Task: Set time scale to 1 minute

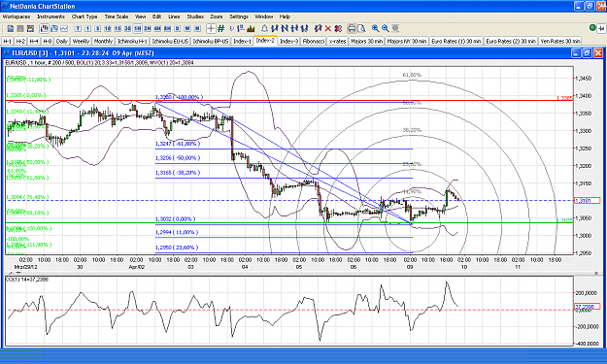Action: [x=87, y=28]
